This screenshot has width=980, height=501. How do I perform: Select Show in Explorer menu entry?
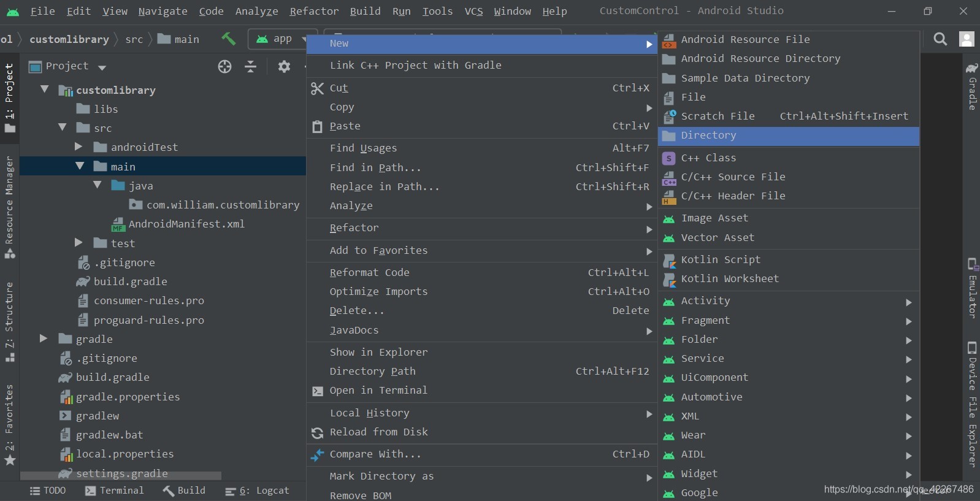coord(482,353)
